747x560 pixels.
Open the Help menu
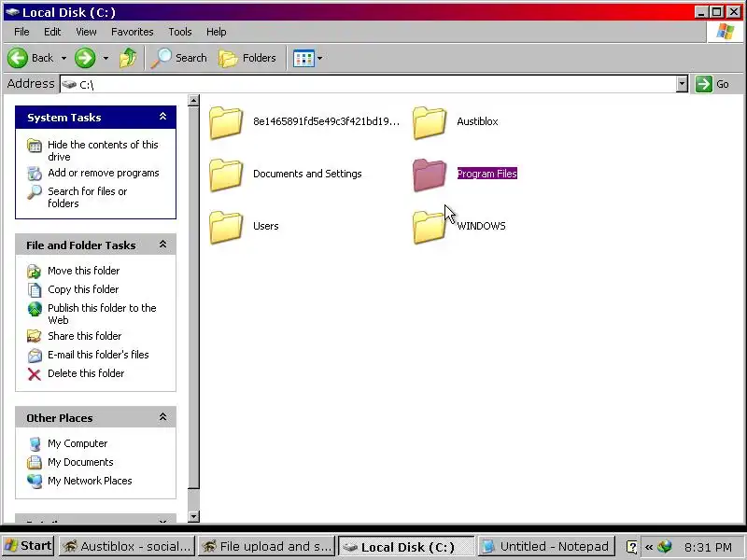[217, 32]
